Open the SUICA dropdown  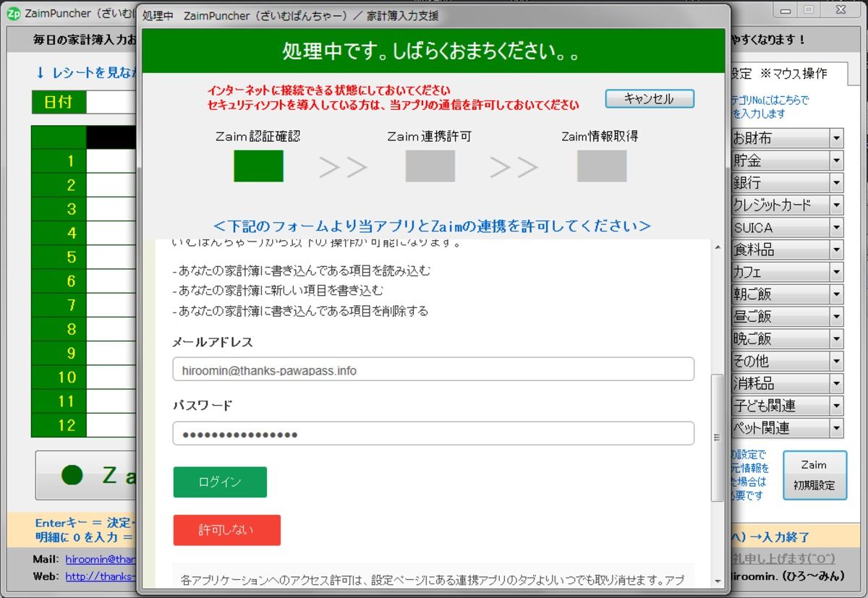(836, 228)
